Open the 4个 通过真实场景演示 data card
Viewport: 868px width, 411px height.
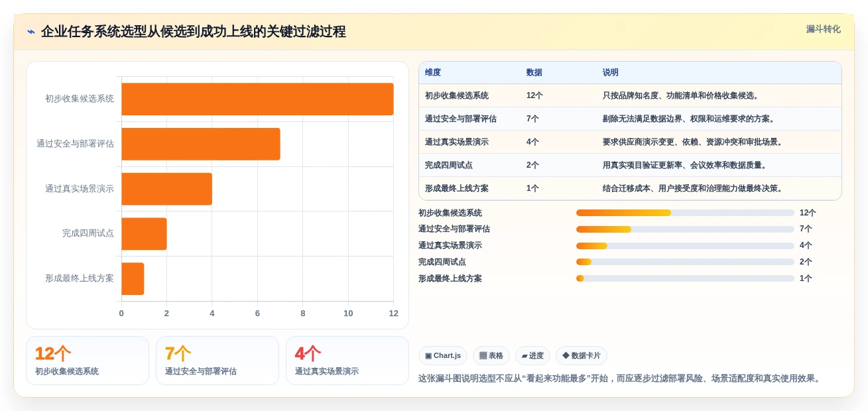point(347,361)
